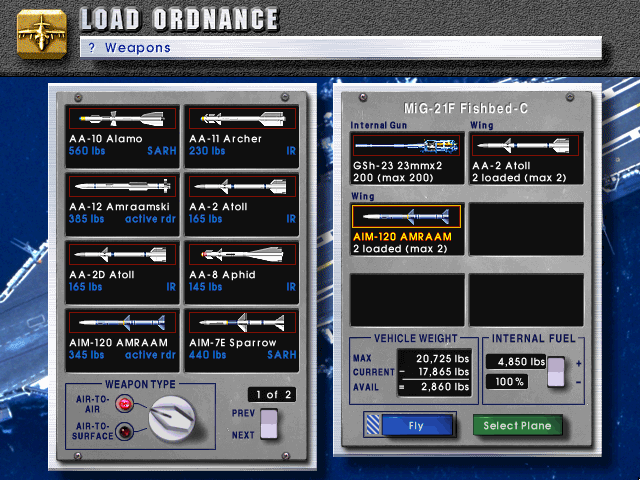The height and width of the screenshot is (480, 640).
Task: Increase internal fuel with plus sign
Action: 578,363
